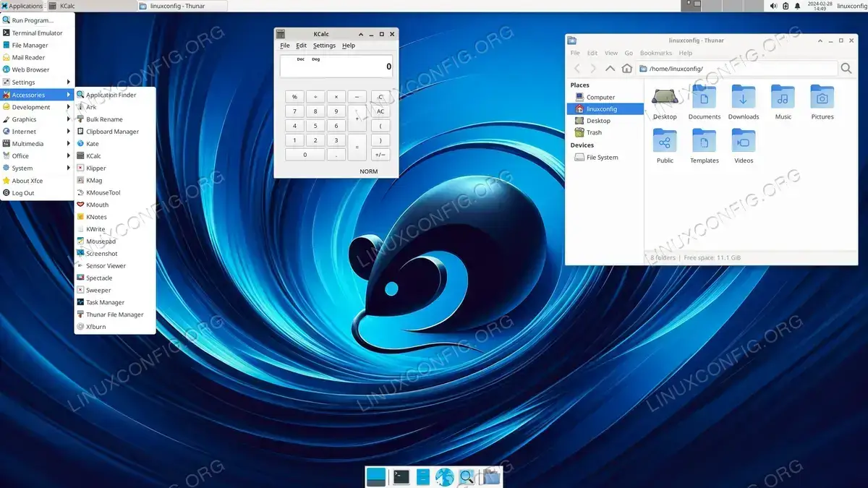Open the Pictures folder in Thunar
This screenshot has width=868, height=488.
pyautogui.click(x=822, y=103)
